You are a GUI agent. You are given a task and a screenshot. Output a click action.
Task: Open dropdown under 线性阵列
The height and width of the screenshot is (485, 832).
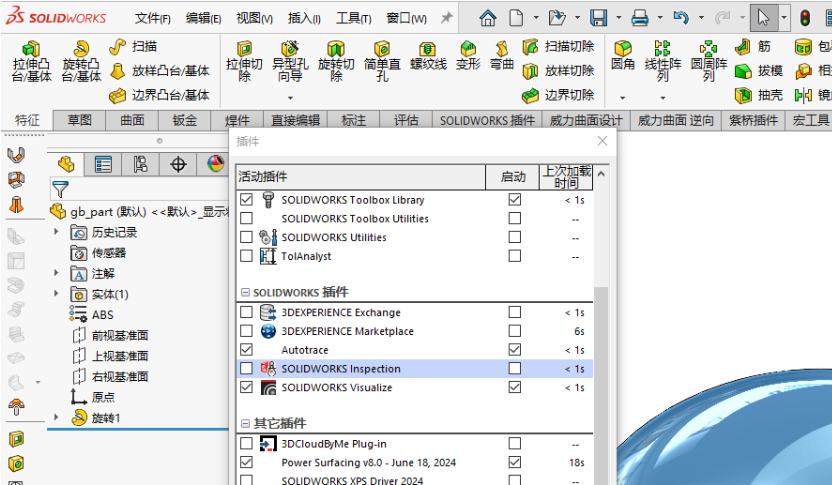[x=663, y=98]
